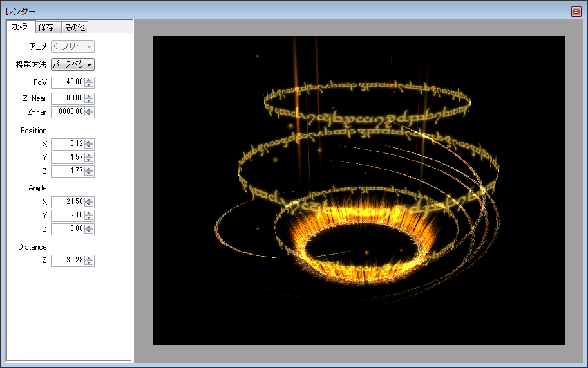The image size is (588, 368).
Task: Click the render preview viewport
Action: tap(359, 190)
